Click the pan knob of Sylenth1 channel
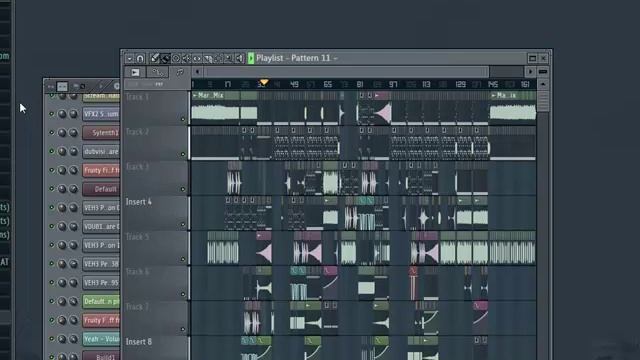The image size is (640, 360). (x=62, y=133)
